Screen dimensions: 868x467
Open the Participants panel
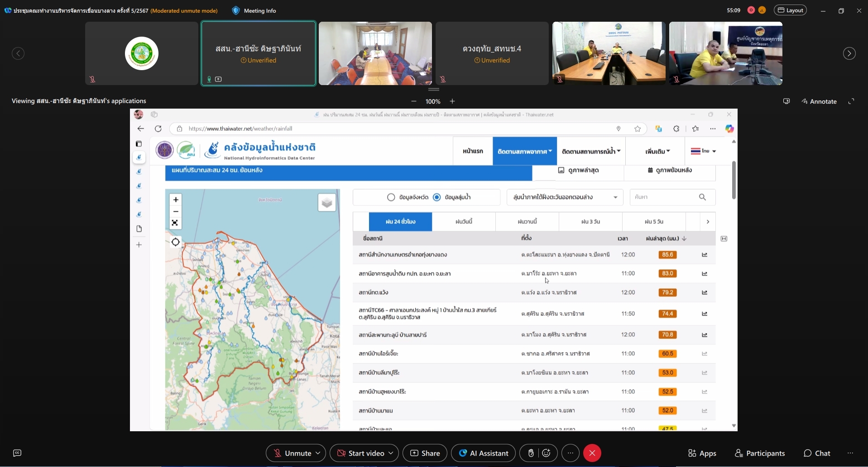(x=760, y=453)
